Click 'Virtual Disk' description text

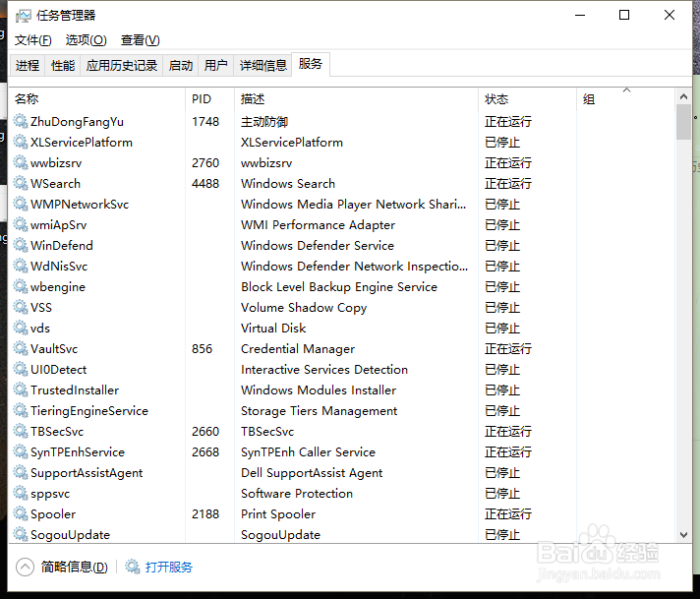click(x=273, y=328)
